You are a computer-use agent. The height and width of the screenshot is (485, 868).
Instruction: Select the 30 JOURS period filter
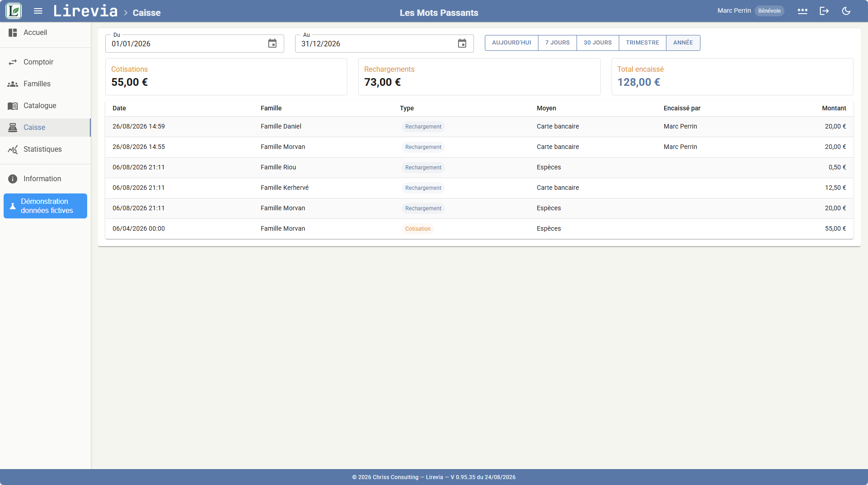tap(598, 43)
